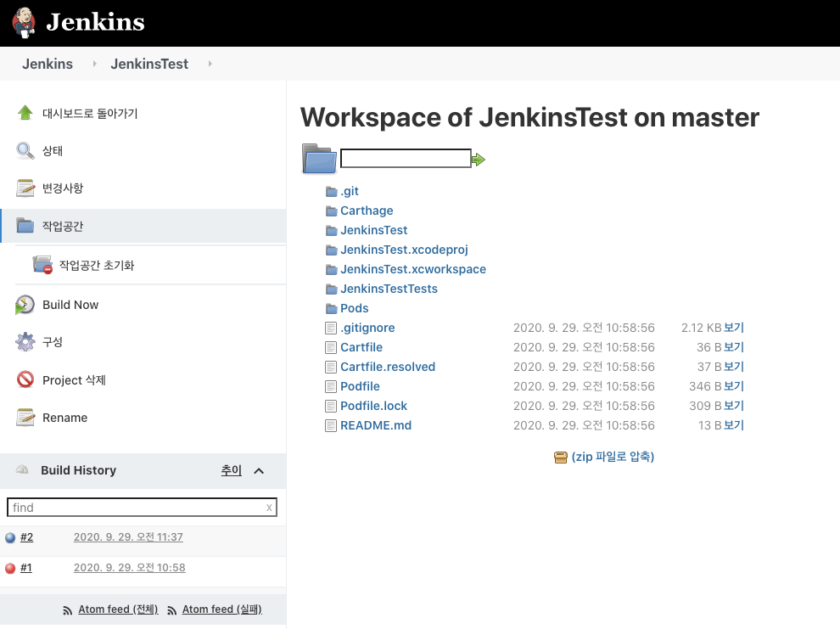
Task: Click the folder icon beside Pods
Action: (332, 309)
